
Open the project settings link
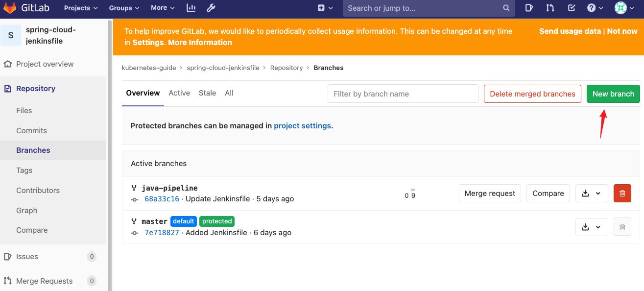click(x=303, y=126)
